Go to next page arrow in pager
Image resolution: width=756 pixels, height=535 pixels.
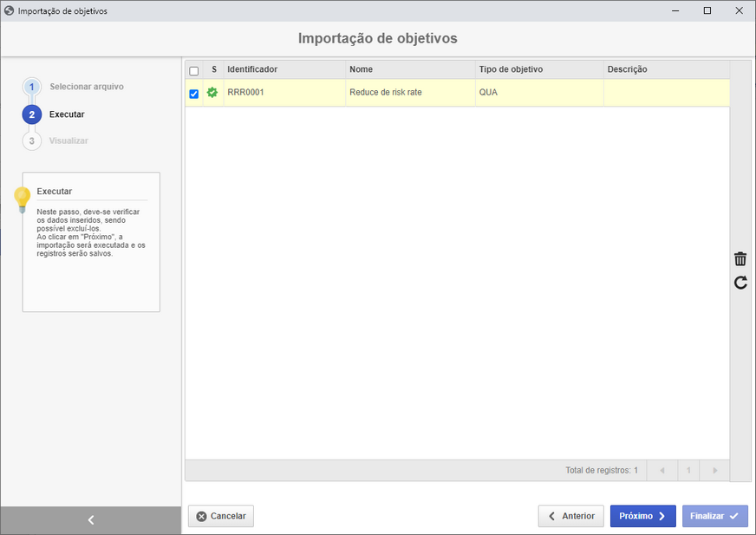(x=715, y=470)
